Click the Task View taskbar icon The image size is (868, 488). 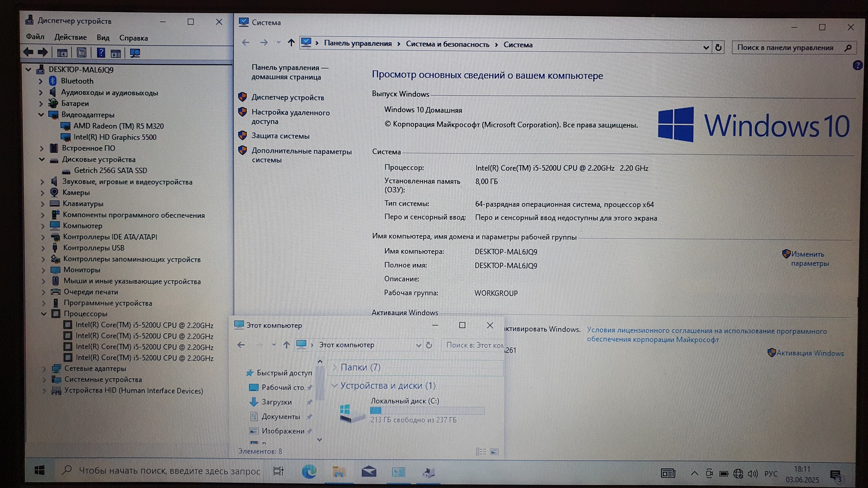point(278,471)
